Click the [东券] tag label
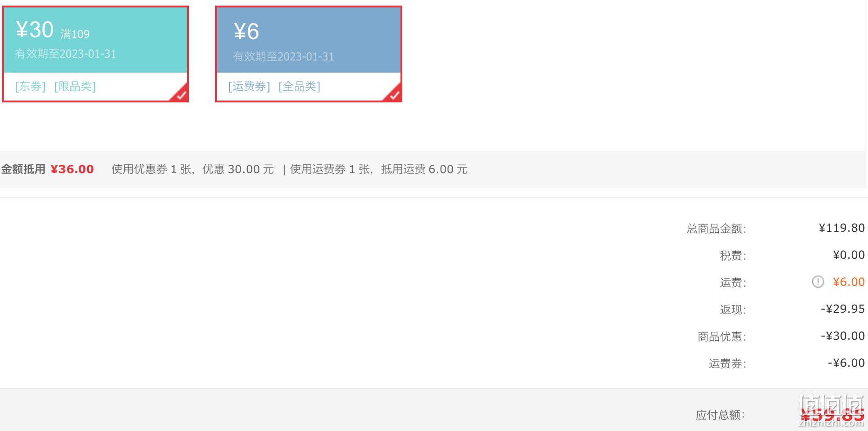The width and height of the screenshot is (868, 431). 30,87
